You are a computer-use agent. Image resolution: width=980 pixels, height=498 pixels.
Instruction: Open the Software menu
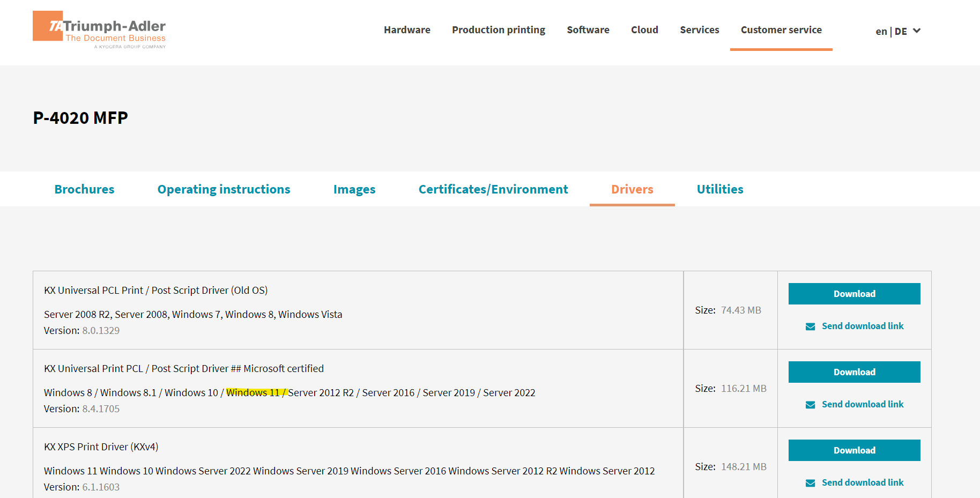[x=588, y=30]
